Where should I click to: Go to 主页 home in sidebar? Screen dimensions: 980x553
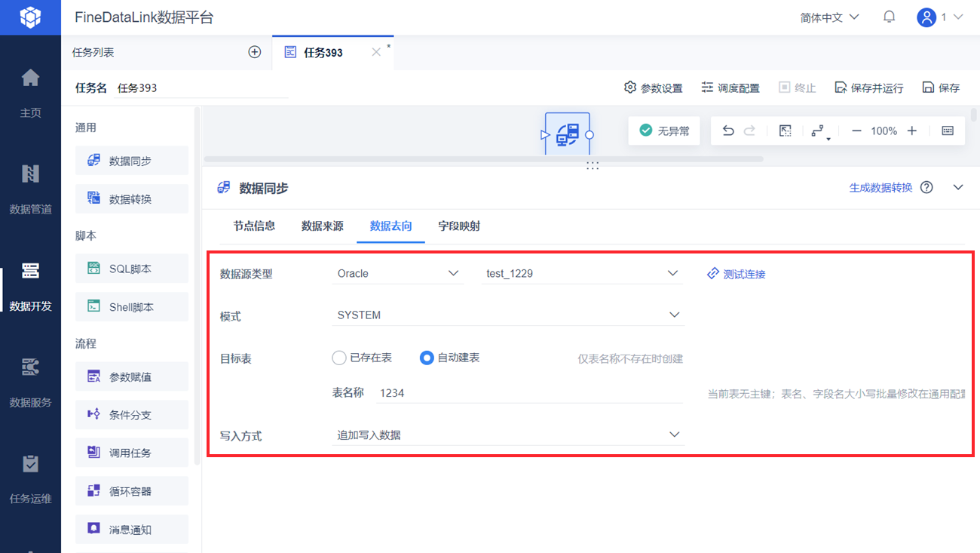point(30,93)
